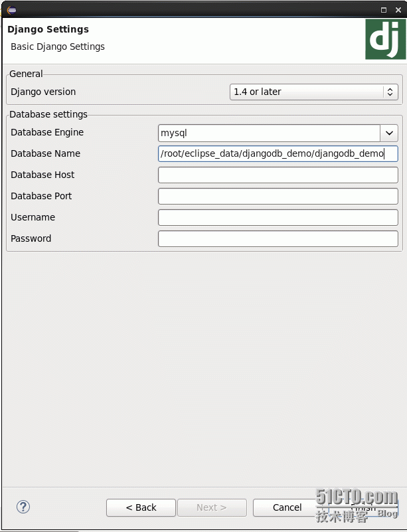Close the Django Settings dialog
The image size is (407, 532).
[x=398, y=10]
